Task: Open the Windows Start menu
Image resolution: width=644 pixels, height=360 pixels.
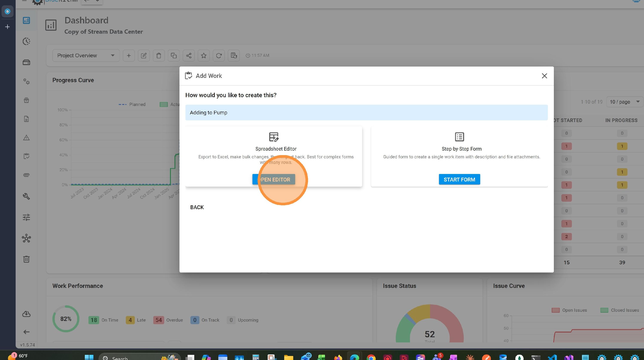Action: [x=89, y=357]
